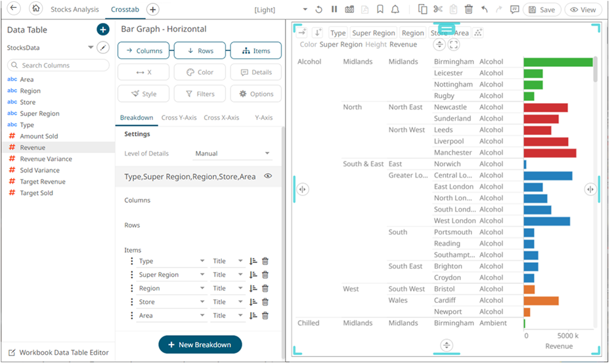Select the Crosstab dashboard tab
This screenshot has width=610, height=364.
pos(125,9)
